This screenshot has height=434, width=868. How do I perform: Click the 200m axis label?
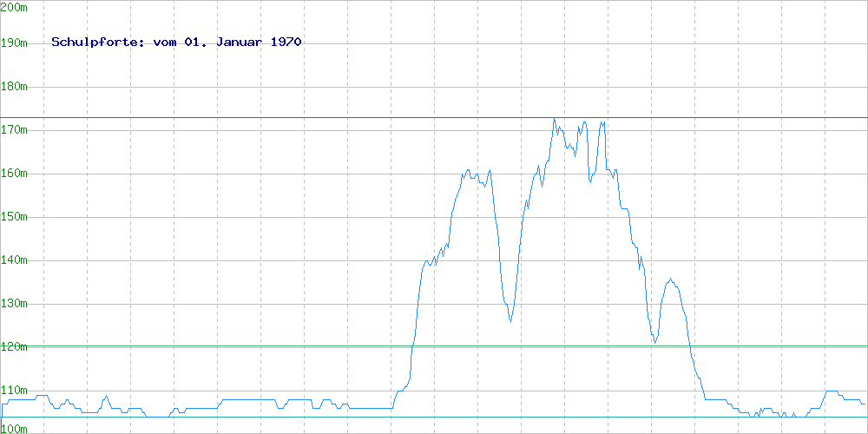(x=15, y=6)
